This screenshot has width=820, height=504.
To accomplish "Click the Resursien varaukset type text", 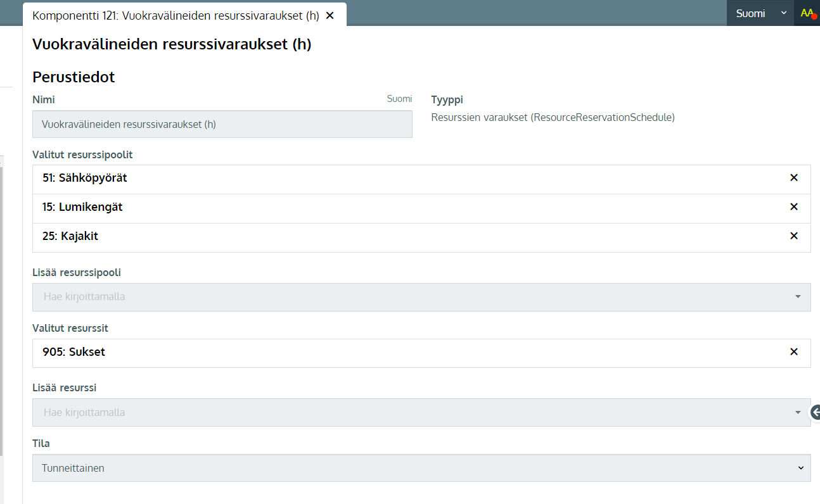I will (553, 117).
